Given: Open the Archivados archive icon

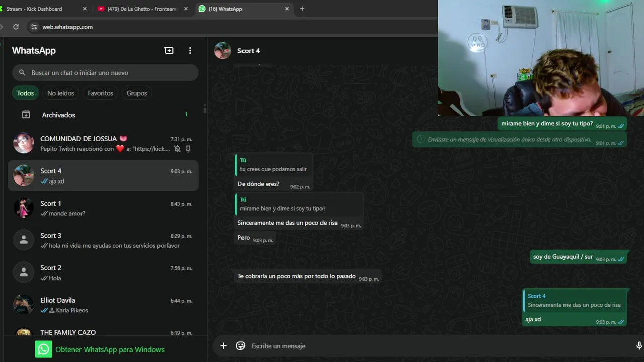Looking at the screenshot, I should [x=26, y=115].
